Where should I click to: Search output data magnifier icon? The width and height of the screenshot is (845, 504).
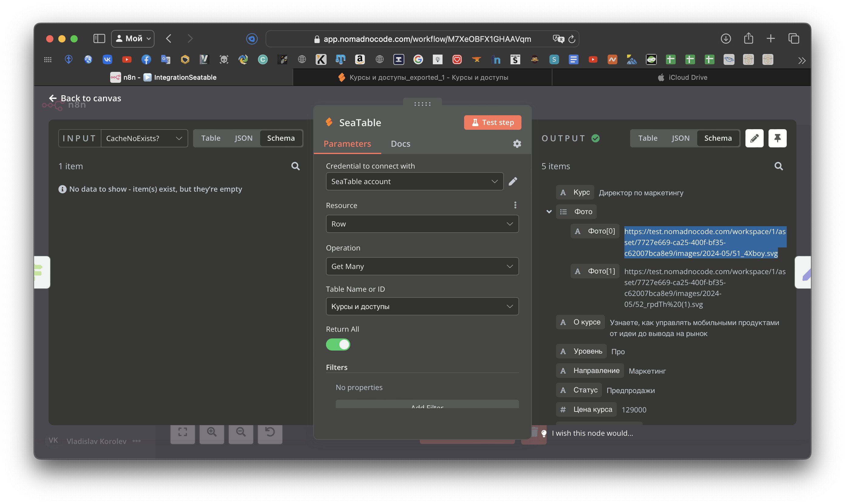pos(779,166)
